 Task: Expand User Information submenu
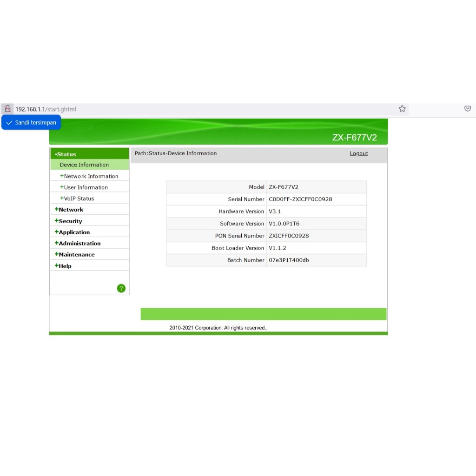(x=86, y=187)
